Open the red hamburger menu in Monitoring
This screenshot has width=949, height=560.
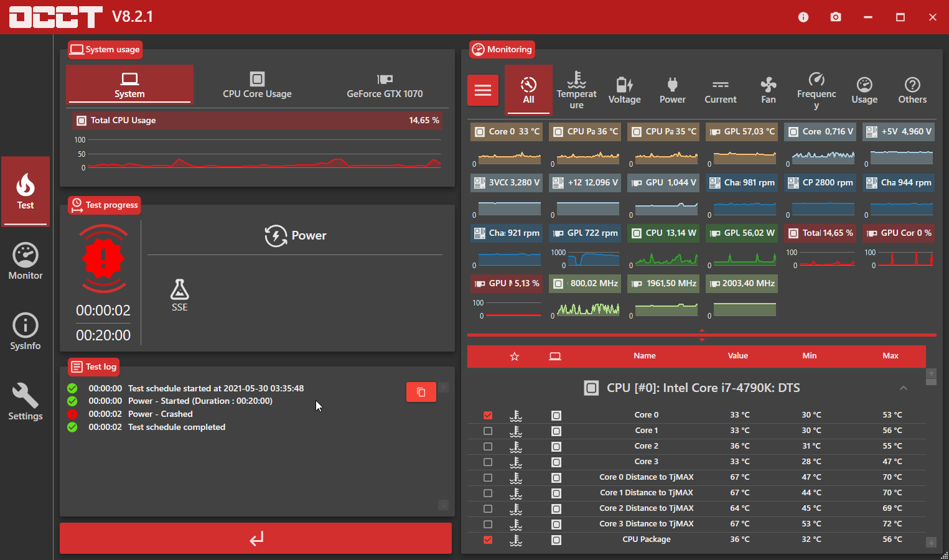pos(483,90)
